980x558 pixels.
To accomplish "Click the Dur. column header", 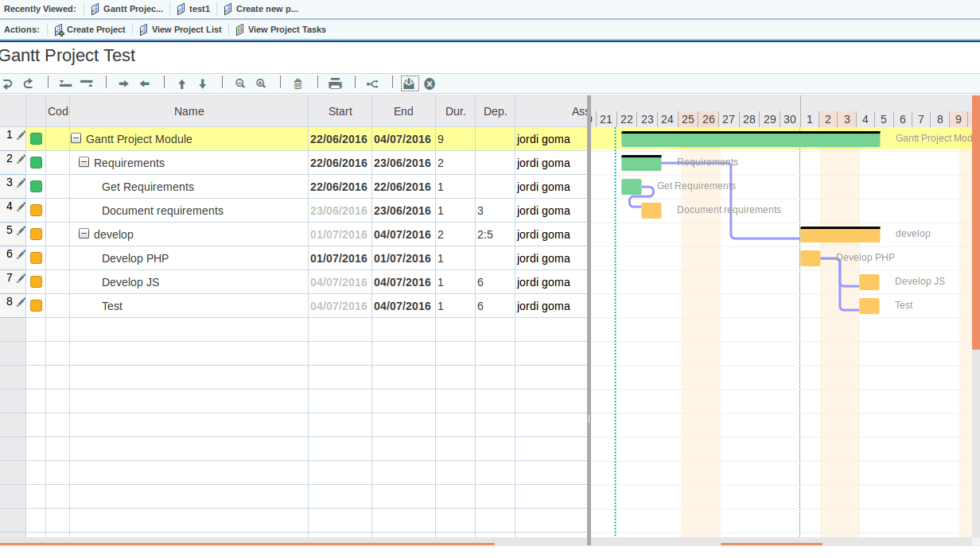I will (x=456, y=111).
